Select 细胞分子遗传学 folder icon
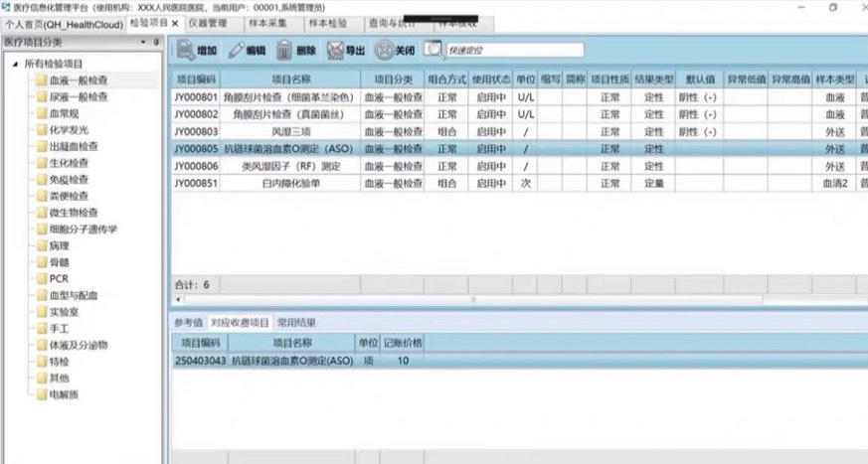Image resolution: width=868 pixels, height=464 pixels. (42, 229)
